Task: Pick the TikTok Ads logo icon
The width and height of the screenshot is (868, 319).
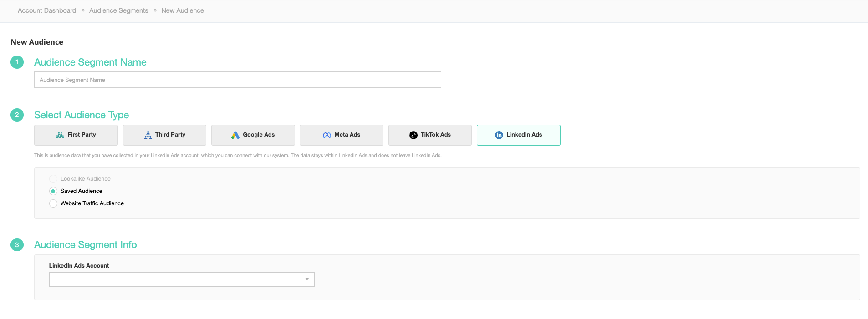Action: click(x=413, y=135)
